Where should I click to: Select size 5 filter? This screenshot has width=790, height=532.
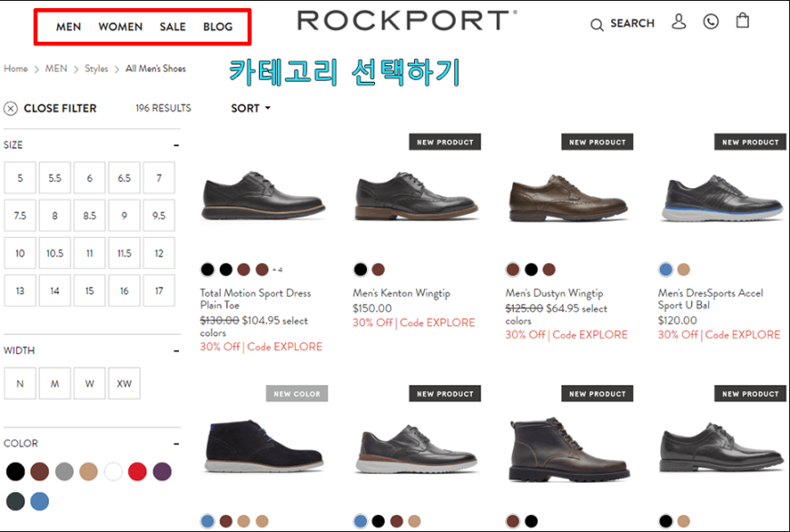pos(20,178)
